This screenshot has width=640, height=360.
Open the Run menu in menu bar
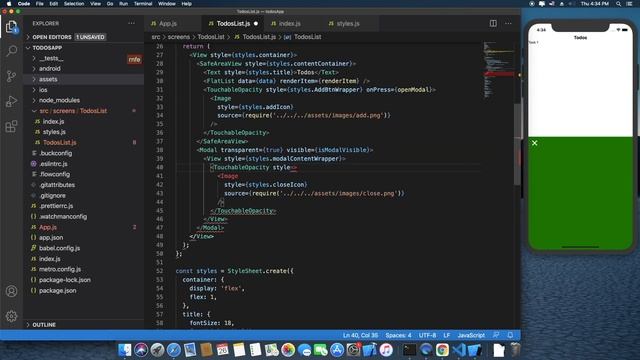(123, 4)
